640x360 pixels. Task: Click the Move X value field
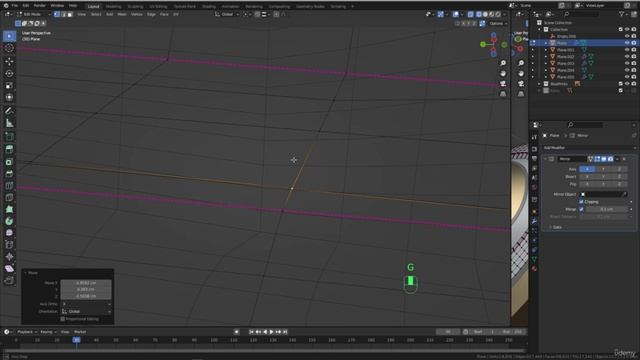pos(86,282)
